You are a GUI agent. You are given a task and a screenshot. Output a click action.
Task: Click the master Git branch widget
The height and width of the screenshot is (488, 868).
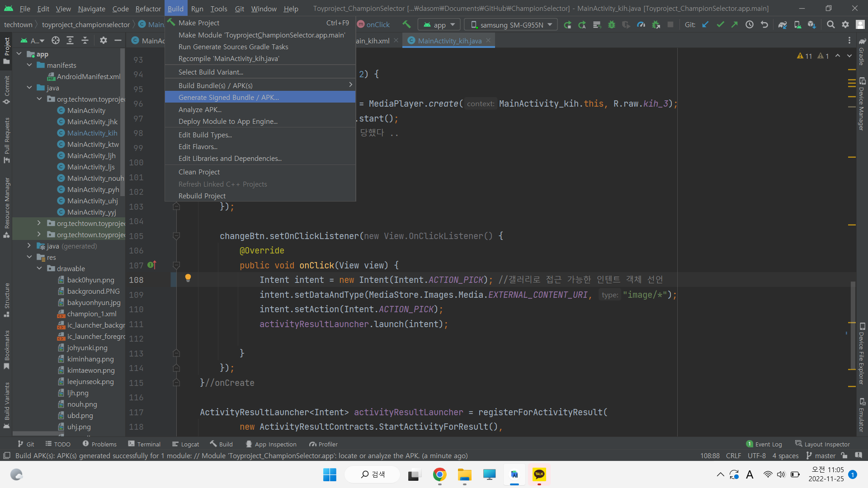[821, 455]
